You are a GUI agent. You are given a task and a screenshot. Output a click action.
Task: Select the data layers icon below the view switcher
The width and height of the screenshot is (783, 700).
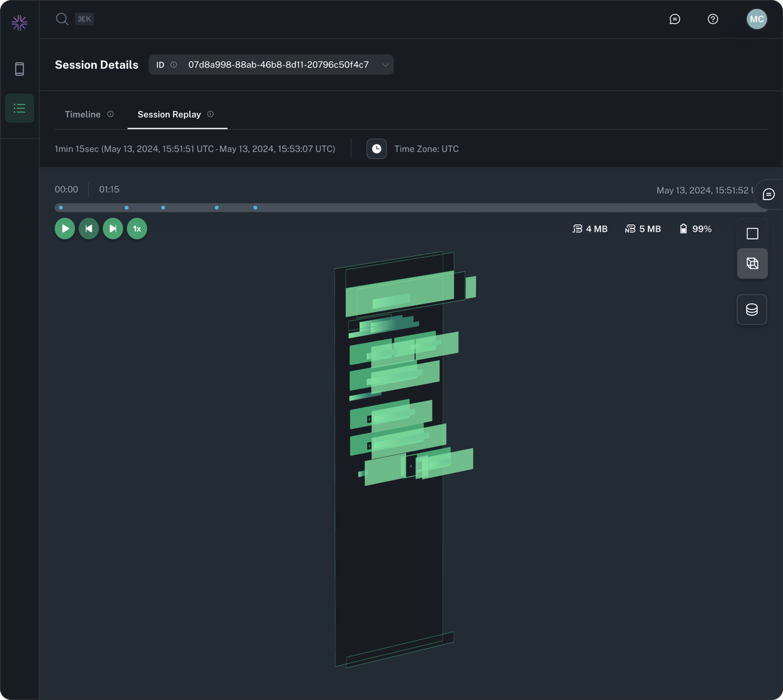pos(751,309)
